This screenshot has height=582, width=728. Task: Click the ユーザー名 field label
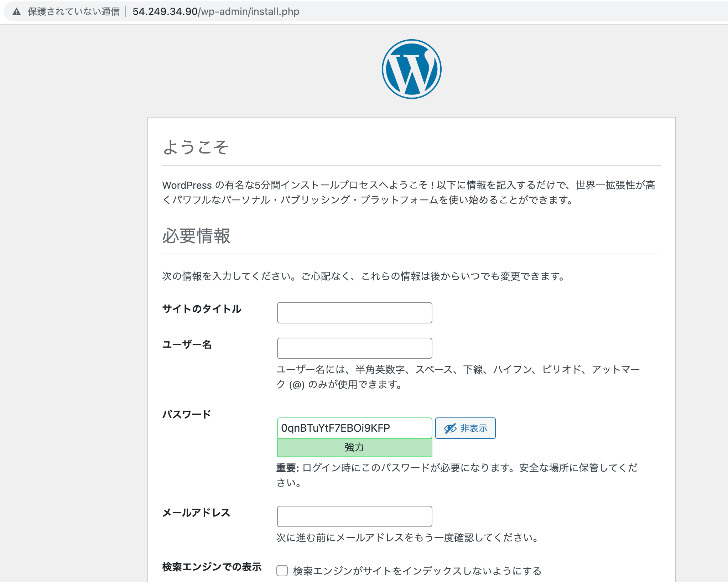(187, 344)
